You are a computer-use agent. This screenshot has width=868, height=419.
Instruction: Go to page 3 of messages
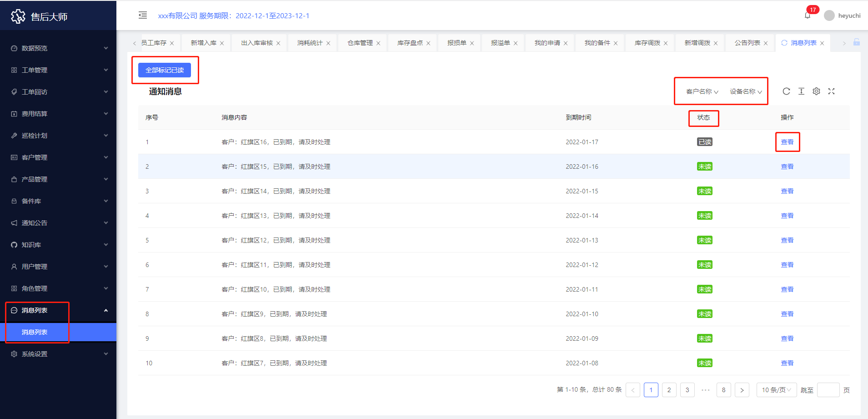click(x=687, y=390)
